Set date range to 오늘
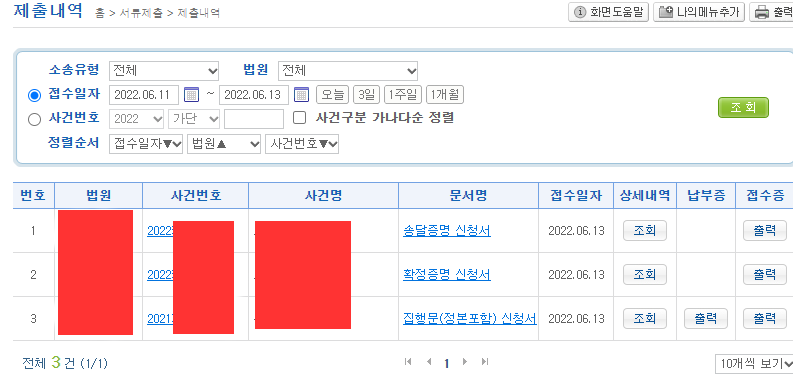 coord(332,95)
